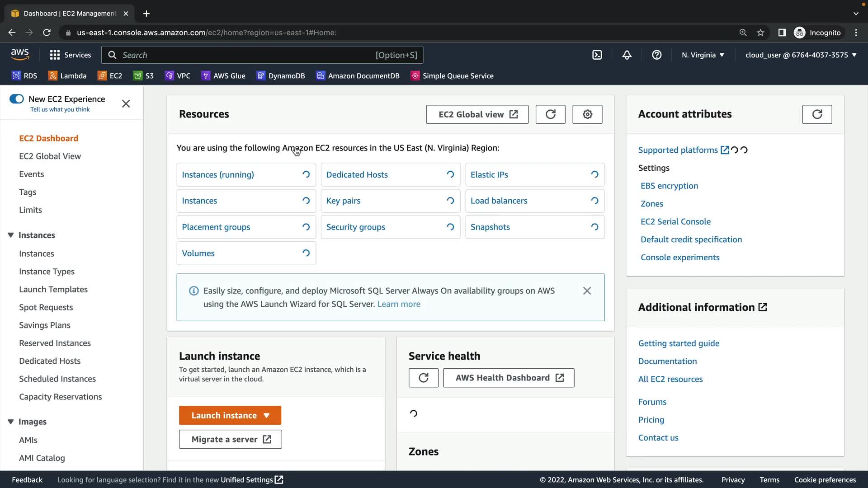Screen dimensions: 868x488
Task: Open the Lambda shortcut in favorites bar
Action: pos(67,76)
